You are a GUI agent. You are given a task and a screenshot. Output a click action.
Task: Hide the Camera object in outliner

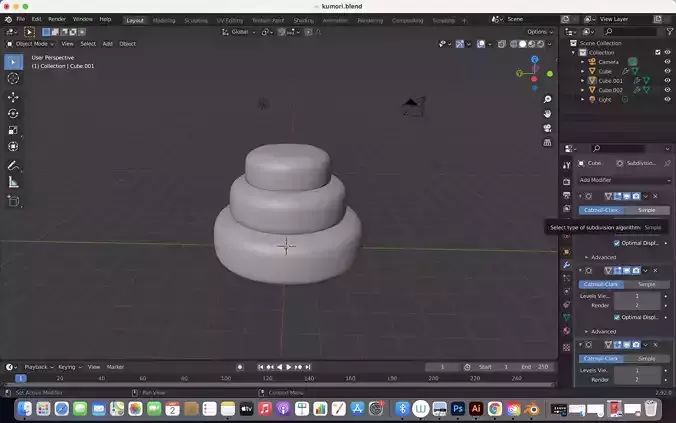click(x=667, y=62)
